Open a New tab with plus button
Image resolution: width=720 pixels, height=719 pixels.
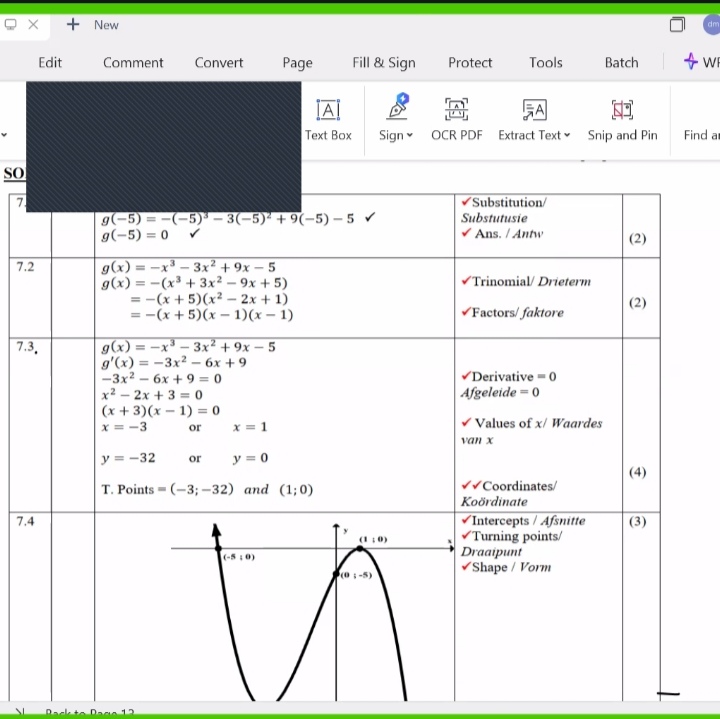pyautogui.click(x=74, y=25)
